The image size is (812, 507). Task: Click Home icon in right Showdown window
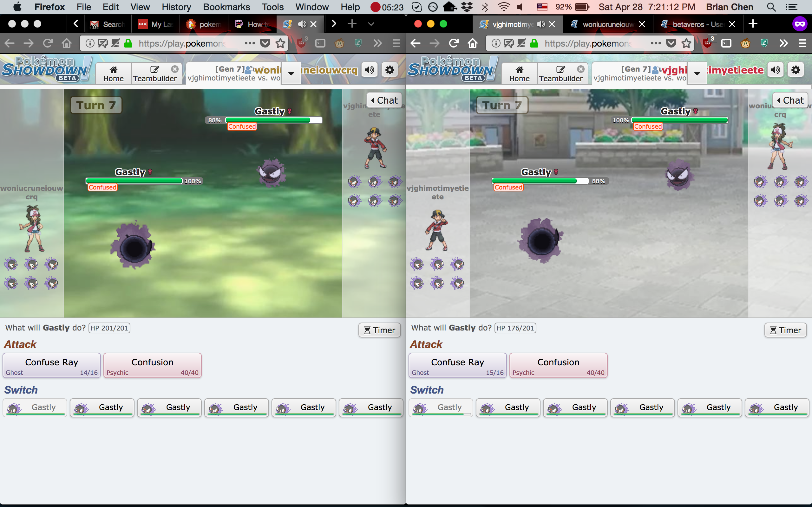[519, 73]
